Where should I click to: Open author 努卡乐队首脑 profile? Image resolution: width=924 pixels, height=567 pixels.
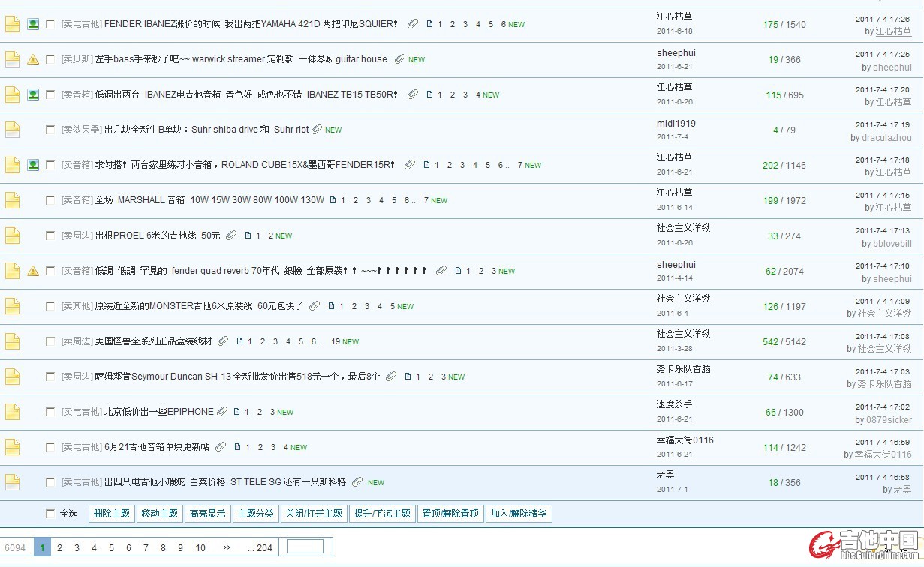683,368
